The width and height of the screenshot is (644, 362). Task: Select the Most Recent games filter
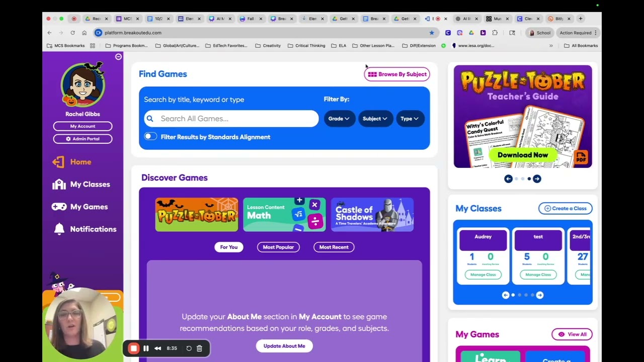point(334,247)
